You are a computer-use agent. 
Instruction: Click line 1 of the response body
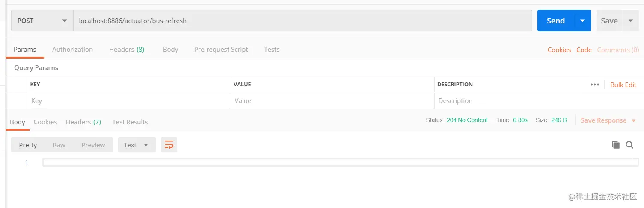click(x=340, y=162)
